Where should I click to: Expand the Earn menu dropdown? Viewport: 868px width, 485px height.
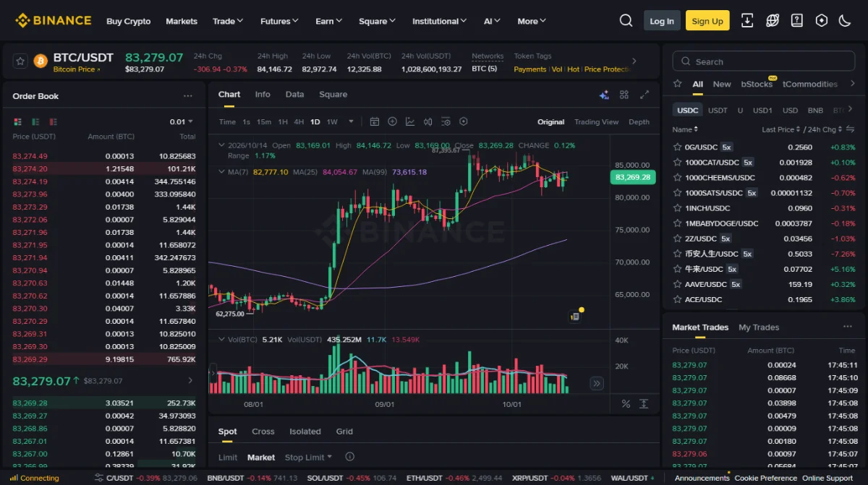tap(328, 21)
